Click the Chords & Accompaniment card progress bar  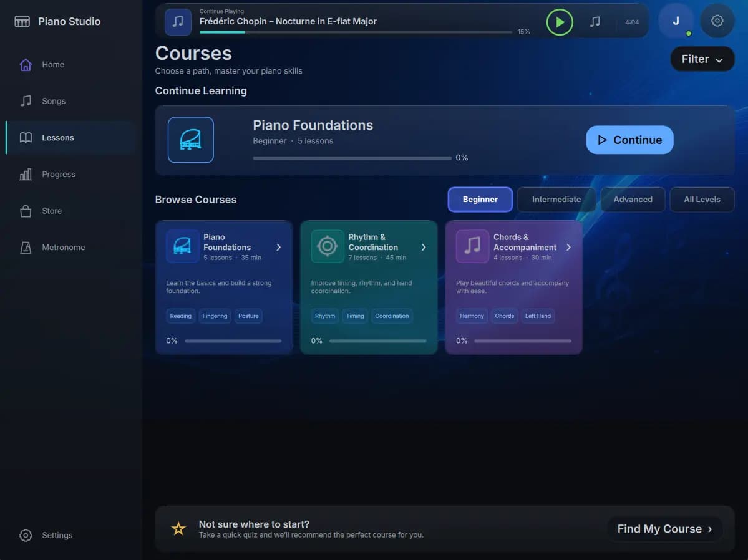[523, 341]
